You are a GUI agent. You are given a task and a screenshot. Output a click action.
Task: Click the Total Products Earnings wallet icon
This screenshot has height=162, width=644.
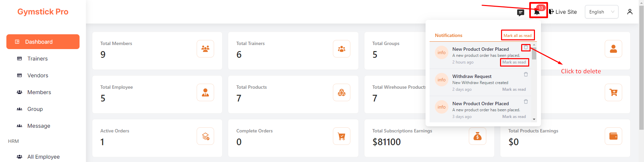point(613,136)
